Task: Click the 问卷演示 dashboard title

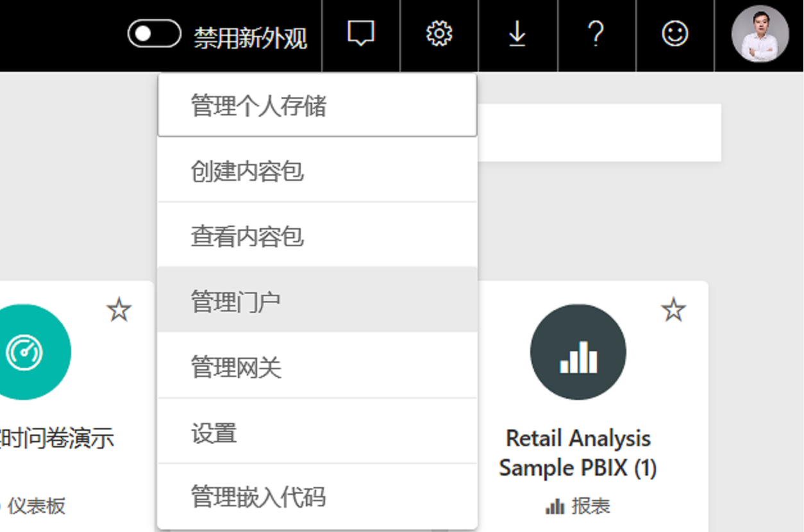Action: tap(57, 438)
